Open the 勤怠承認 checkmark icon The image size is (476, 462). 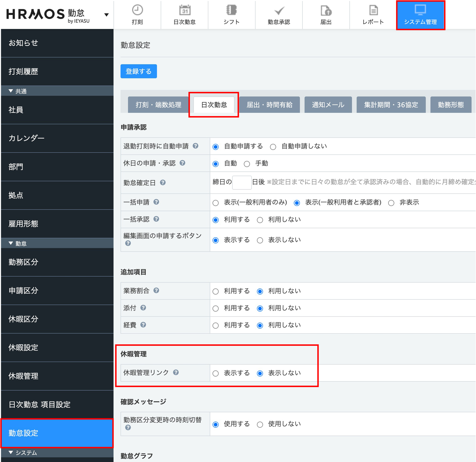(279, 11)
